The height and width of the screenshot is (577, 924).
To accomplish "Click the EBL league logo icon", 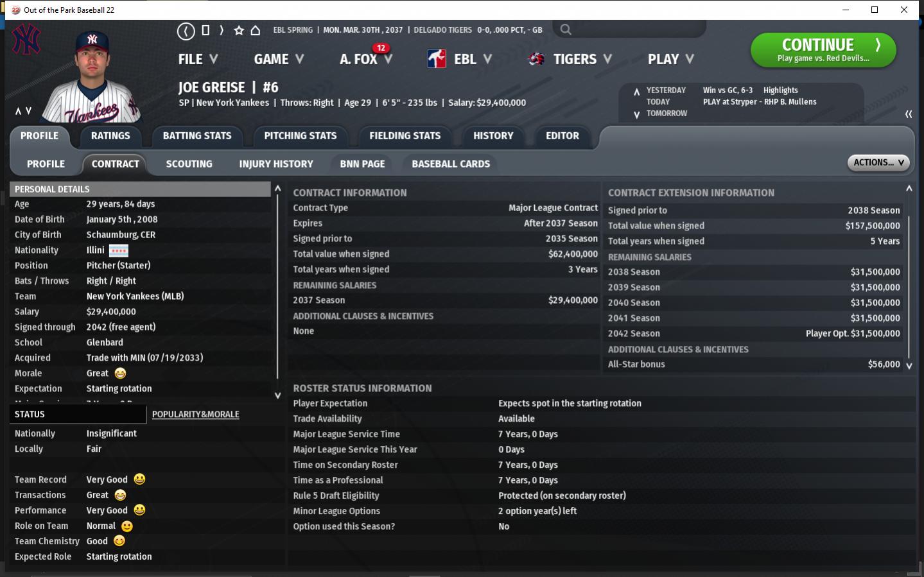I will pyautogui.click(x=437, y=59).
